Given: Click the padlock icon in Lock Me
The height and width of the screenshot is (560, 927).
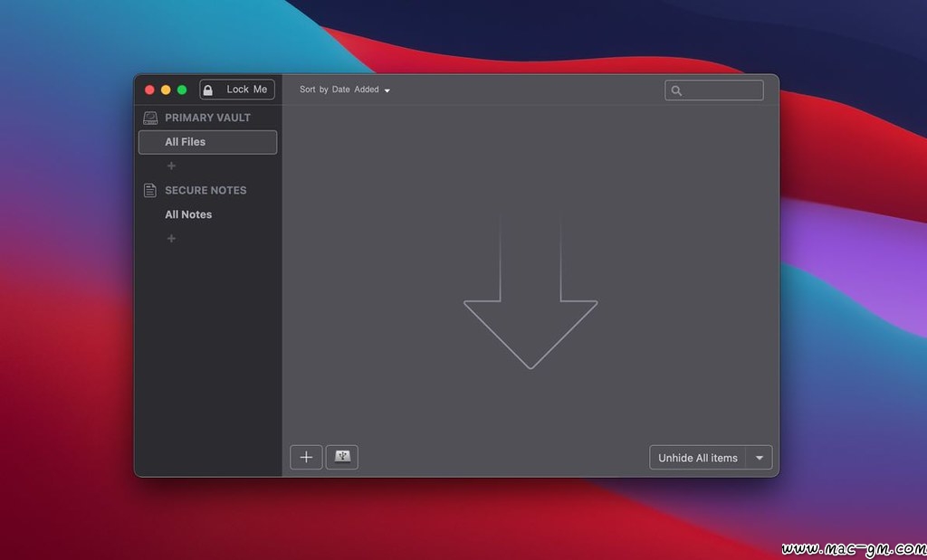Looking at the screenshot, I should [208, 90].
